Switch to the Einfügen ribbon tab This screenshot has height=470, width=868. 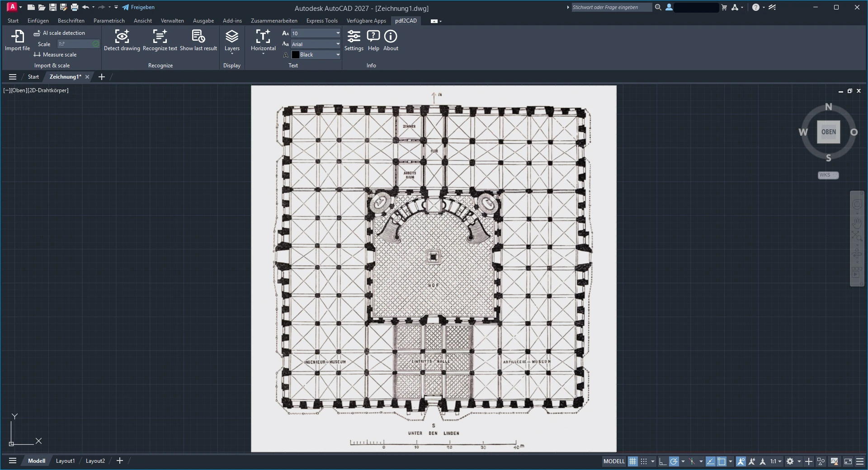(x=38, y=21)
